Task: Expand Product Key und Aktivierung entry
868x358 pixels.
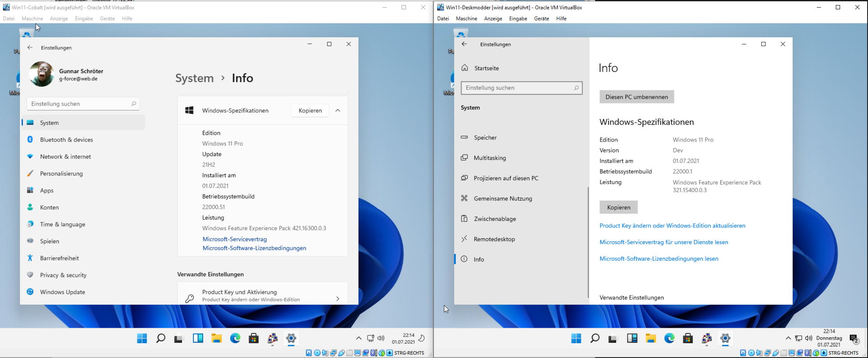Action: 338,298
